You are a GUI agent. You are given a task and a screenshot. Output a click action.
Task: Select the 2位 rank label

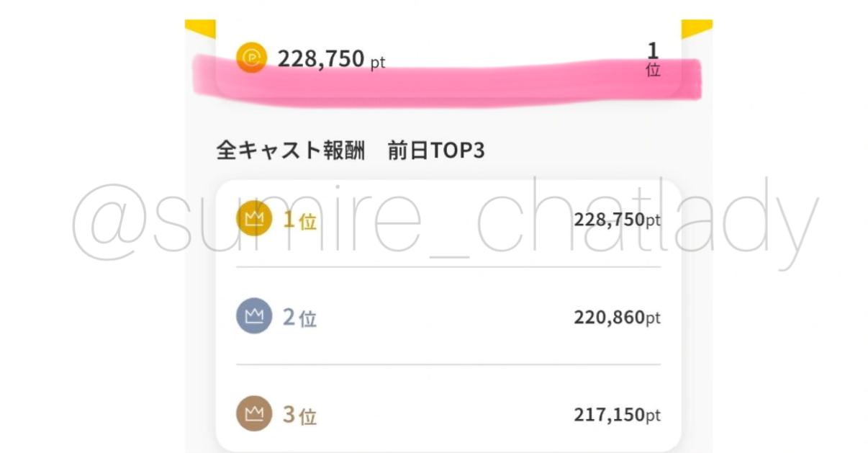(299, 318)
